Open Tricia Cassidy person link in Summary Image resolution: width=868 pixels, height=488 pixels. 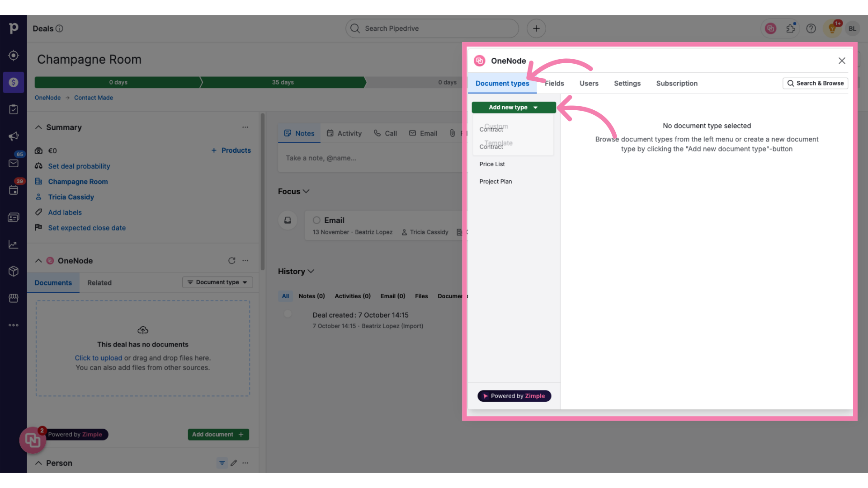[71, 197]
